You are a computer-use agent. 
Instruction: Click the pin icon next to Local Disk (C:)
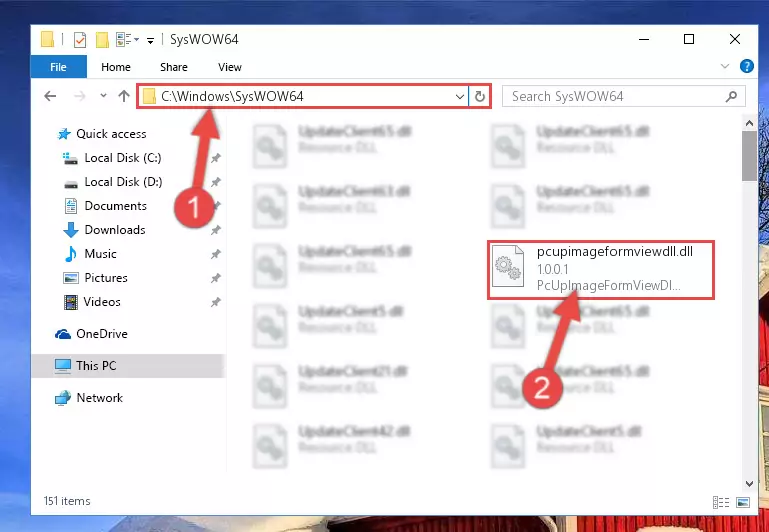tap(215, 158)
